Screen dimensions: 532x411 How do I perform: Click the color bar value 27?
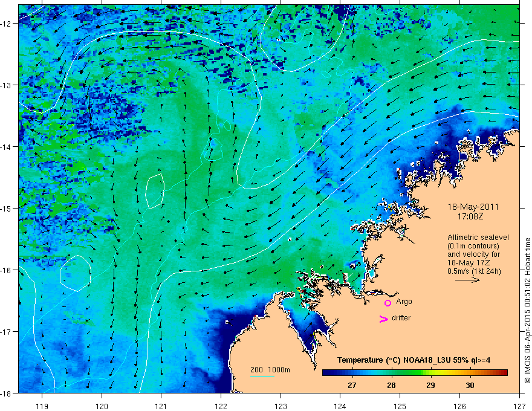[352, 385]
